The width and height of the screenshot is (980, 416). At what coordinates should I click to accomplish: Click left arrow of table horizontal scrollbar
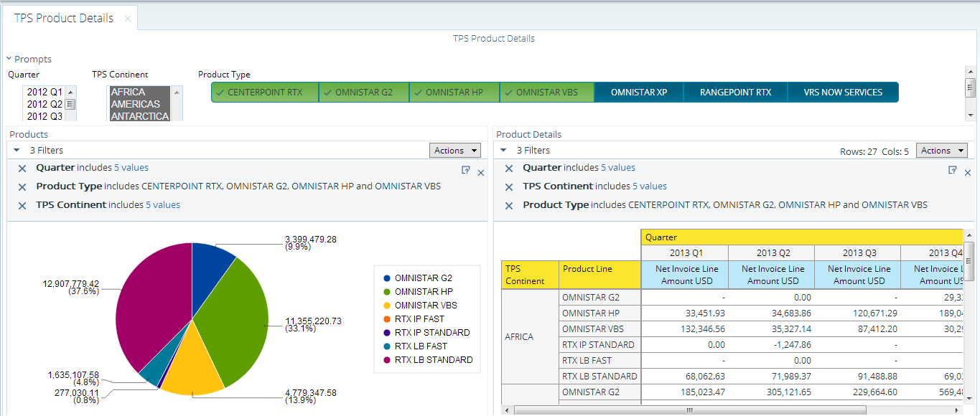506,410
